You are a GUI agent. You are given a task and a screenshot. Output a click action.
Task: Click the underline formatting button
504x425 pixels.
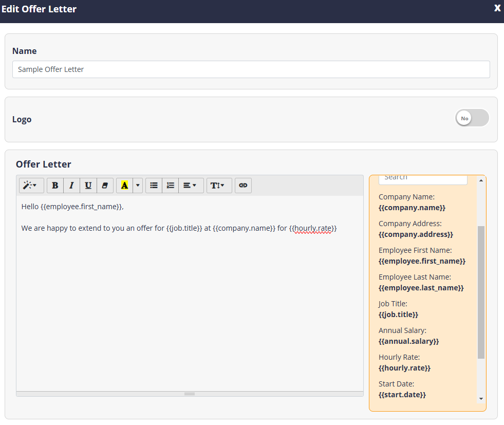88,186
